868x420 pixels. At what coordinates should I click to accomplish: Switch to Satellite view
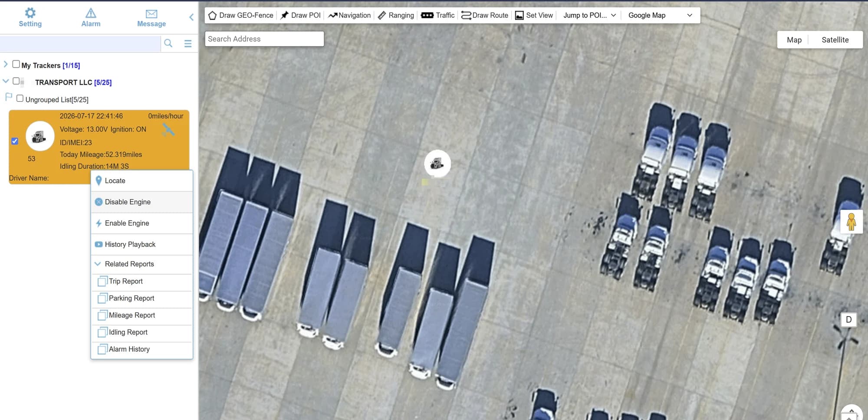coord(835,40)
